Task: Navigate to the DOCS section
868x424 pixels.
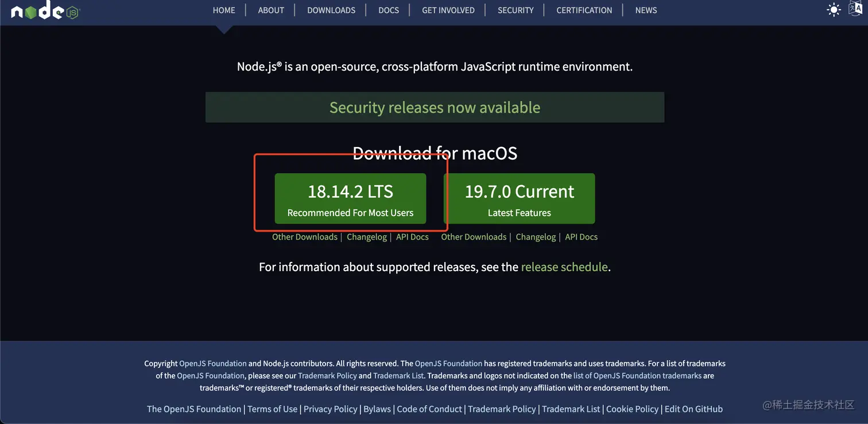Action: [389, 10]
